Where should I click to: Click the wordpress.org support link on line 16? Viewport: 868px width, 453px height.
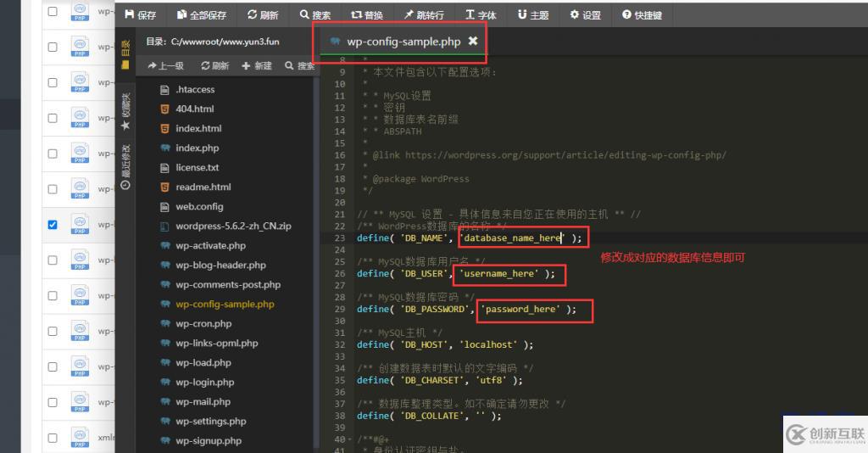[x=565, y=155]
